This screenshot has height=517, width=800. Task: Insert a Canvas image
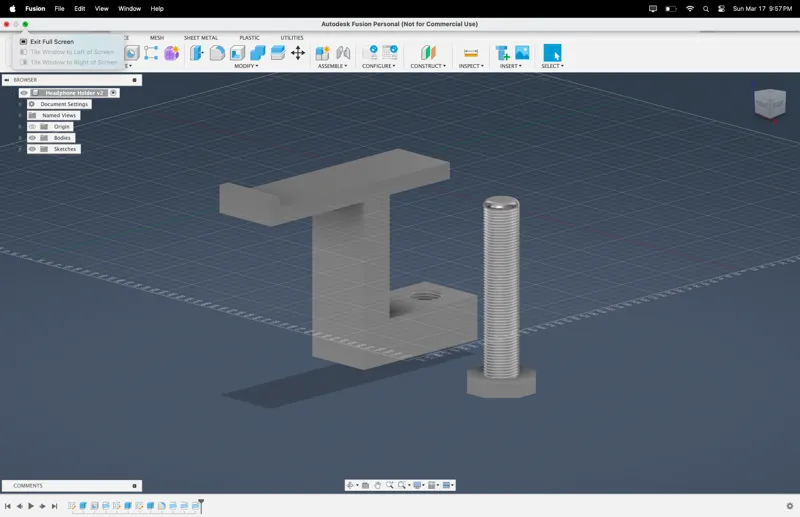pos(522,53)
